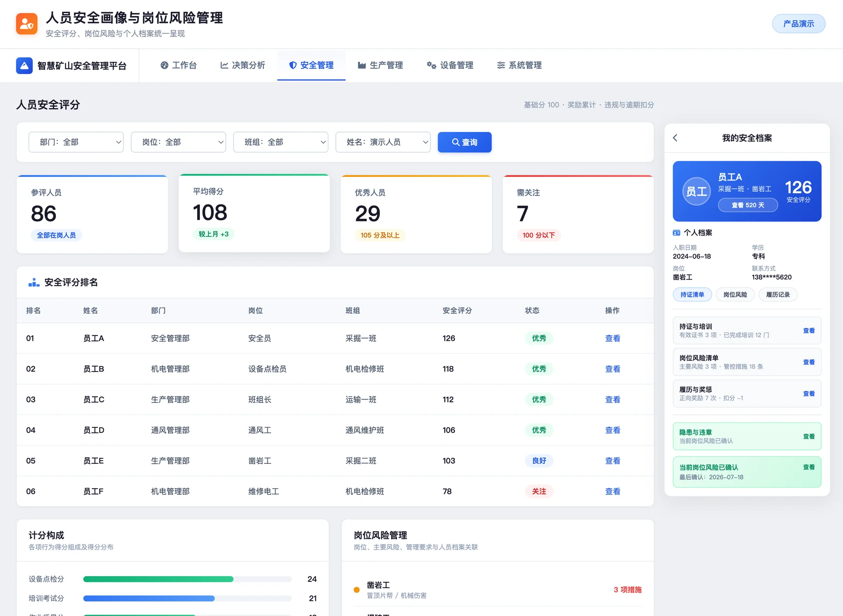Click the 系统管理 sliders icon
The width and height of the screenshot is (843, 616).
[501, 66]
